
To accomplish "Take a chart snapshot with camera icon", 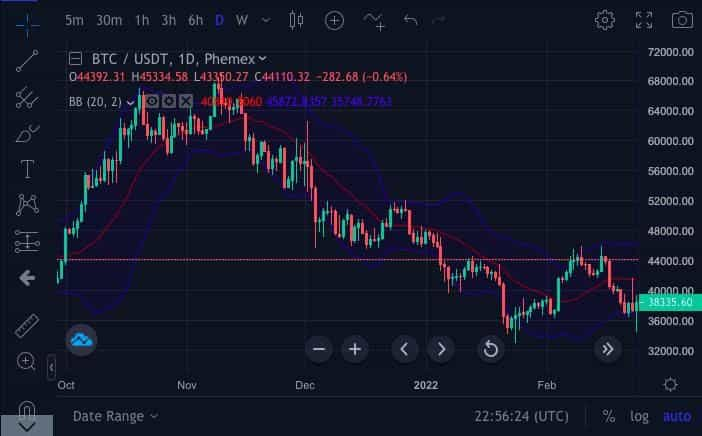I will pos(682,20).
